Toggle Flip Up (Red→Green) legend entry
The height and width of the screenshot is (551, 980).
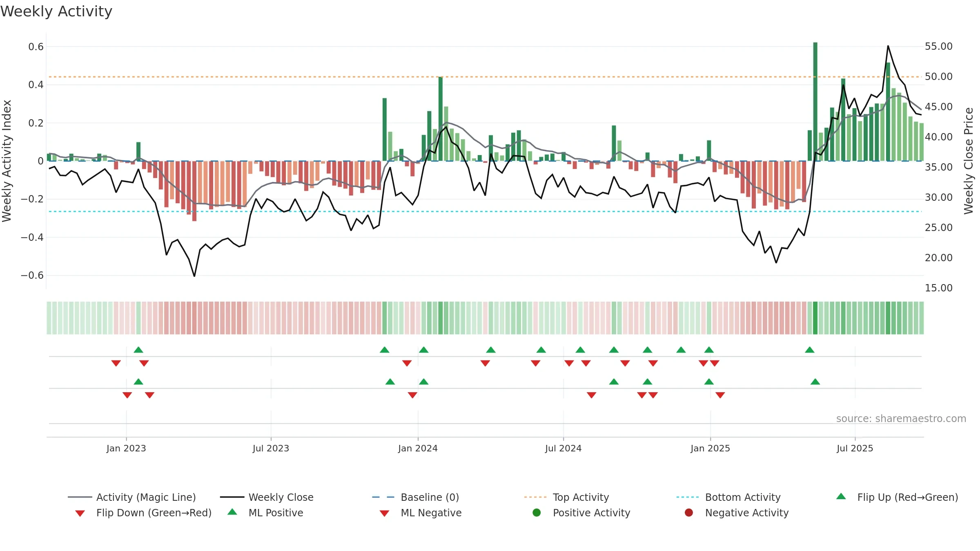[x=897, y=497]
